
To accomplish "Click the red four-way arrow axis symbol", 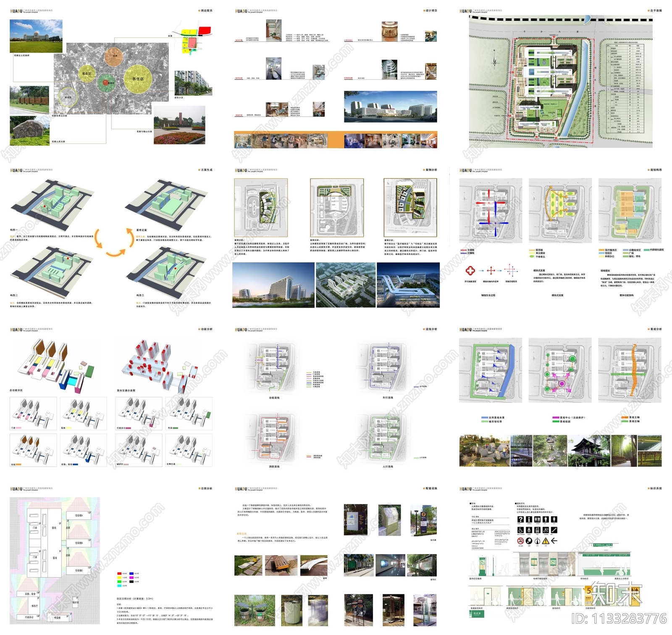I will [x=491, y=271].
